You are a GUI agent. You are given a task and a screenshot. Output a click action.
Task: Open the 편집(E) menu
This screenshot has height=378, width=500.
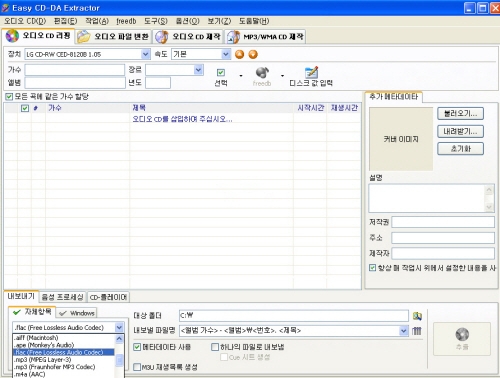point(66,21)
